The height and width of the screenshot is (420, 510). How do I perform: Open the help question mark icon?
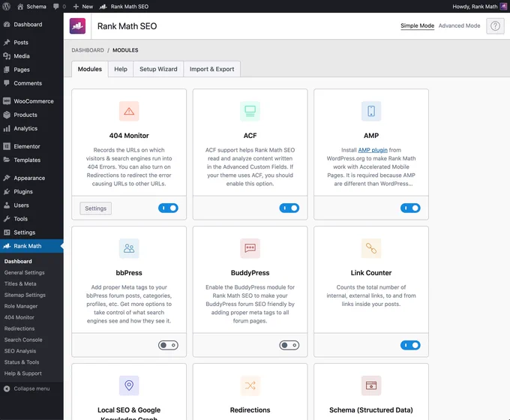click(495, 25)
